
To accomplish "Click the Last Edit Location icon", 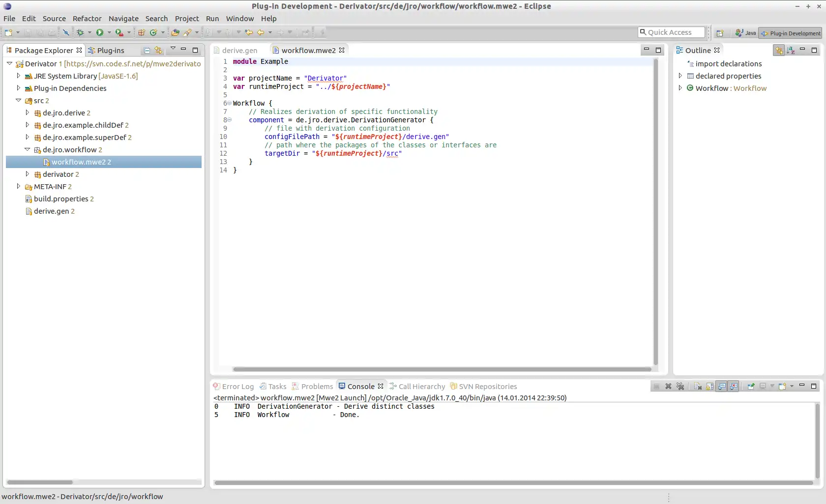I will pos(249,32).
